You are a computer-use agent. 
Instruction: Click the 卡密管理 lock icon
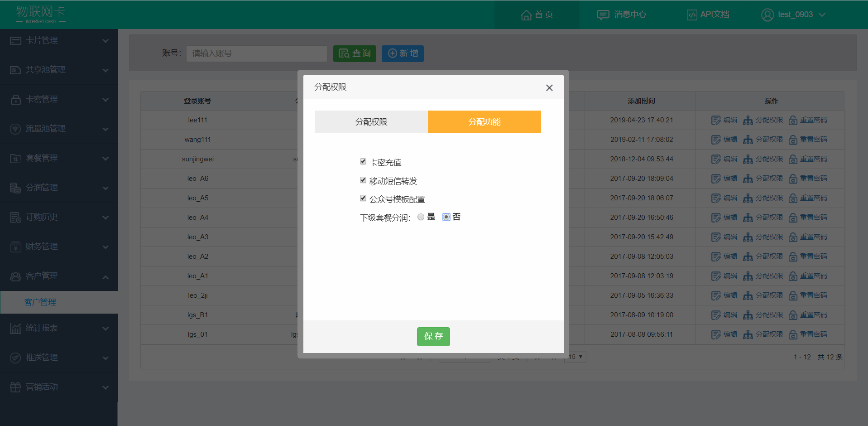click(15, 100)
